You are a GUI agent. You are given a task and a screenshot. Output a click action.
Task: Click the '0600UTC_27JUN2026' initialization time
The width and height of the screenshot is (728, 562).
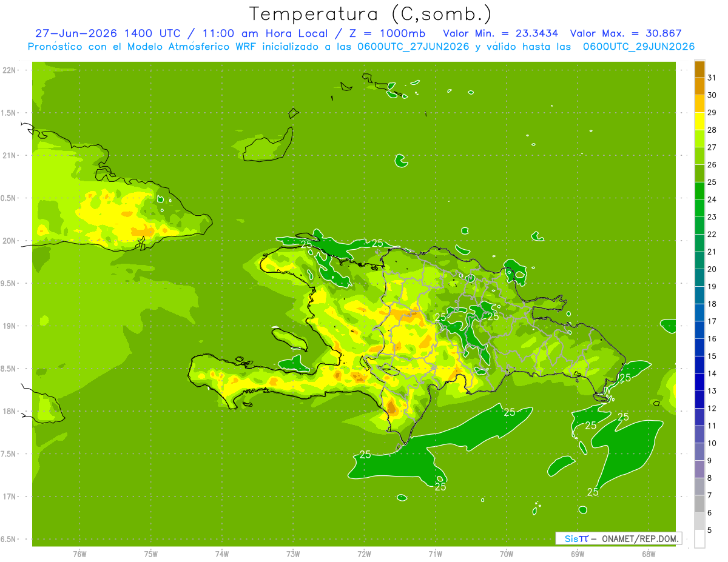pyautogui.click(x=413, y=47)
